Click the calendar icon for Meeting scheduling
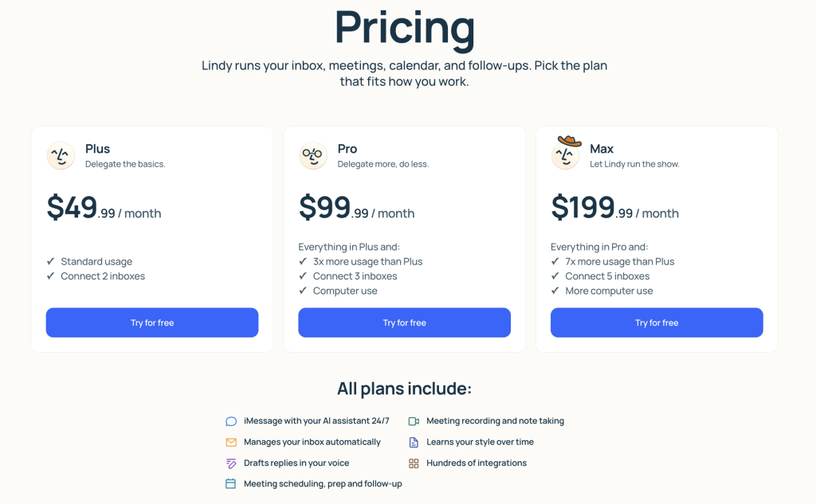This screenshot has width=816, height=504. coord(231,483)
